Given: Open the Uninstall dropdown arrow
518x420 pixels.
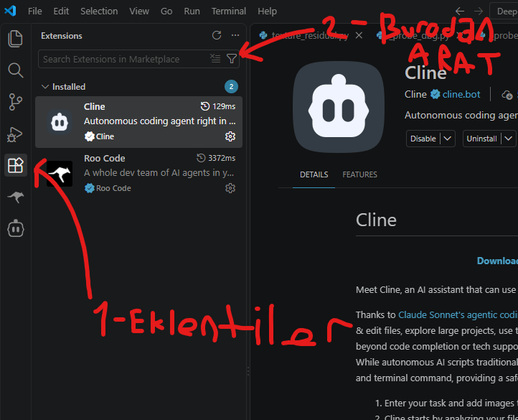Looking at the screenshot, I should (509, 139).
